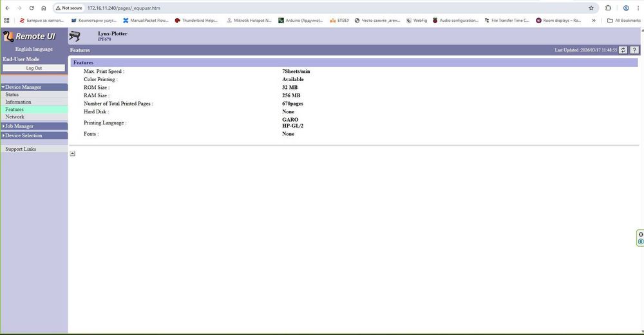Open the Support Links link

pyautogui.click(x=21, y=149)
